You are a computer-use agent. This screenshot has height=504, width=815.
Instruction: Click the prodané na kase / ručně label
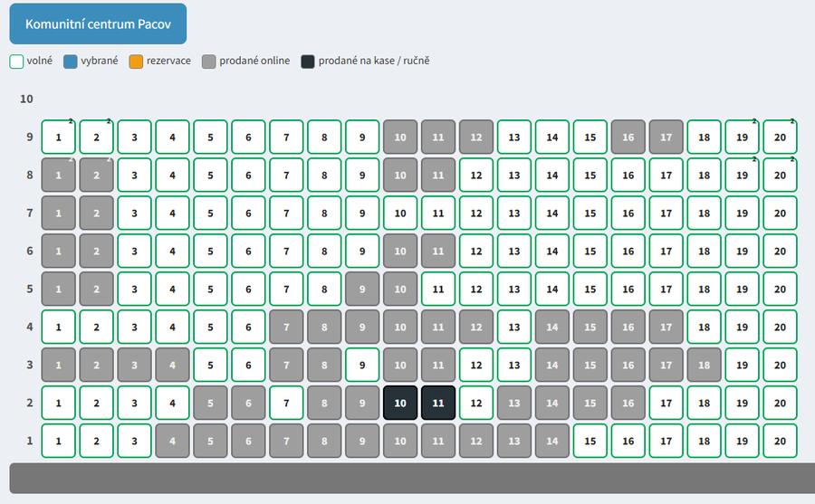click(x=374, y=61)
